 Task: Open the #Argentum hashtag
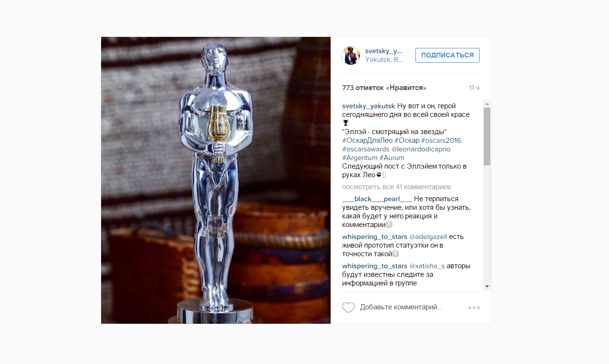click(360, 158)
